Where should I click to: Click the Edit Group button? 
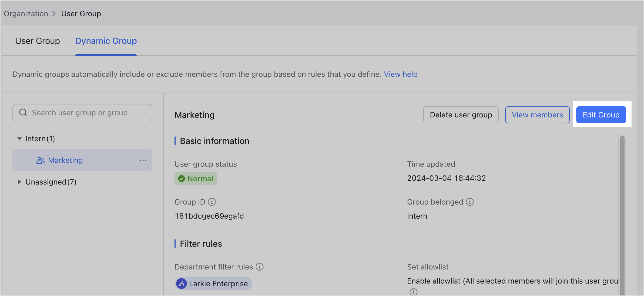[x=601, y=115]
